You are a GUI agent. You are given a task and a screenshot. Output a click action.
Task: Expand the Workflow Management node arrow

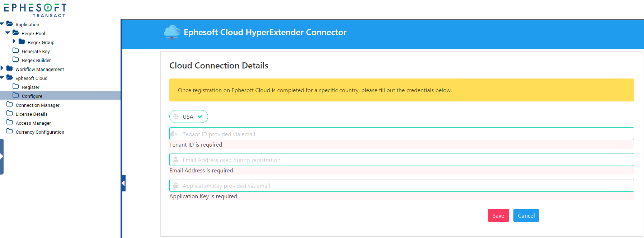pyautogui.click(x=2, y=68)
